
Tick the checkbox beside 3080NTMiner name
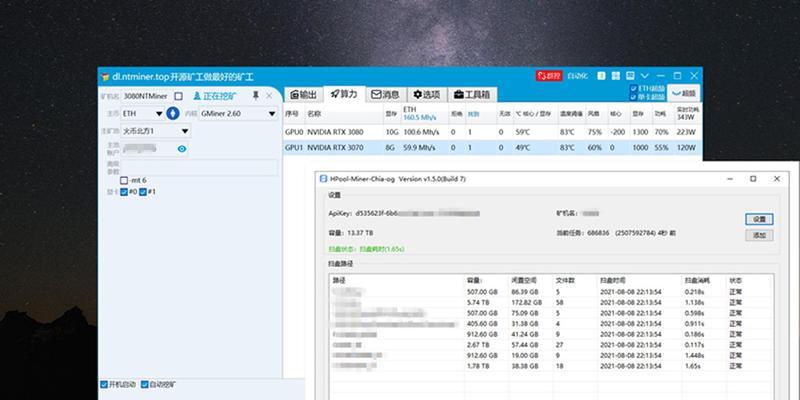tap(178, 96)
